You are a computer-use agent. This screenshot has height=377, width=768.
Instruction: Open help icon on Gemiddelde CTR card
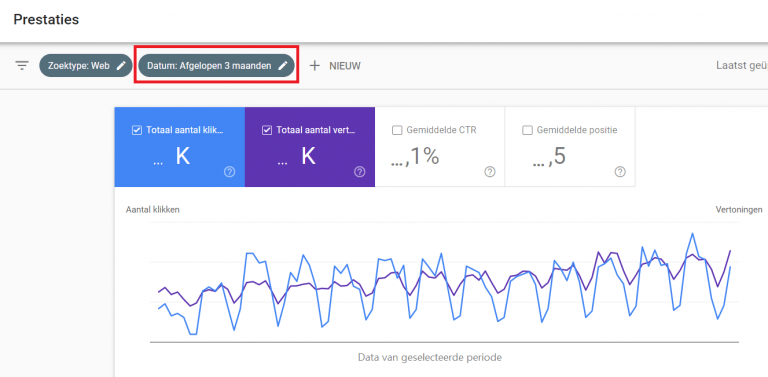490,172
